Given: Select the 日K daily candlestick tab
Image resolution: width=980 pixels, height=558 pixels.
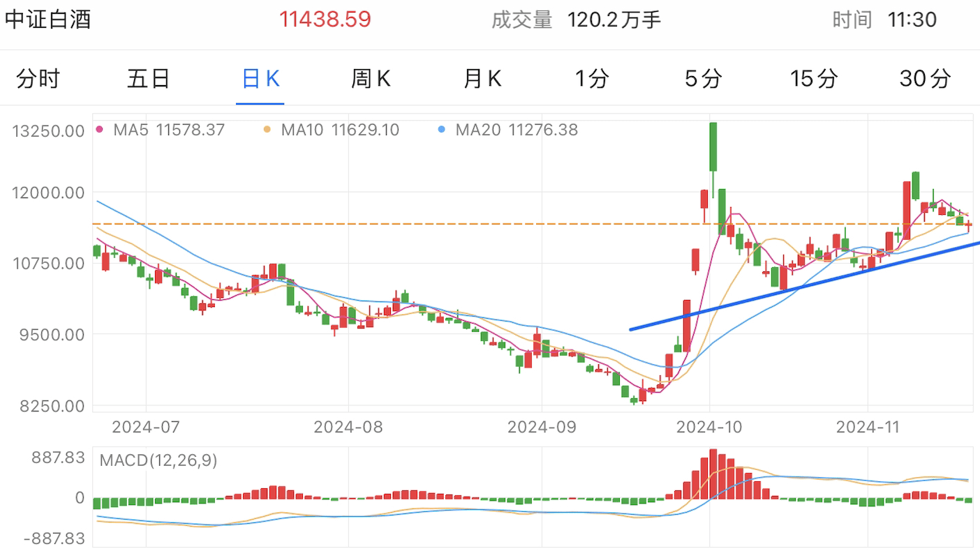Looking at the screenshot, I should (x=260, y=79).
